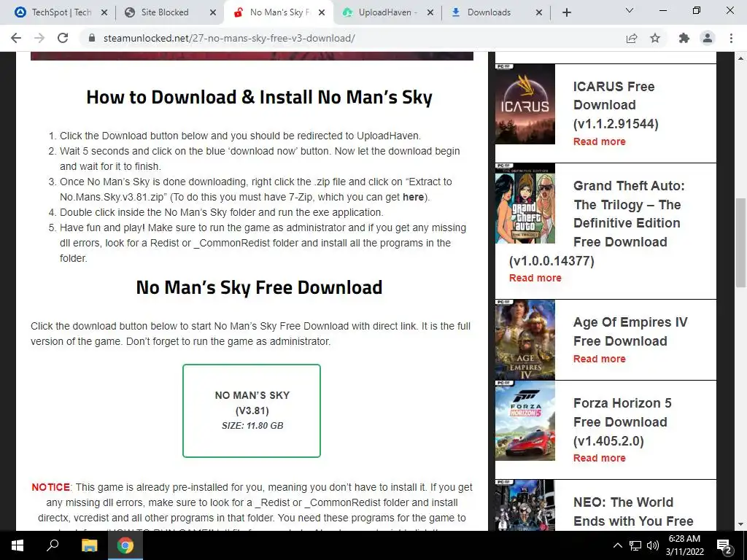Screen dimensions: 747x560
Task: Open the Extensions puzzle icon
Action: click(684, 38)
